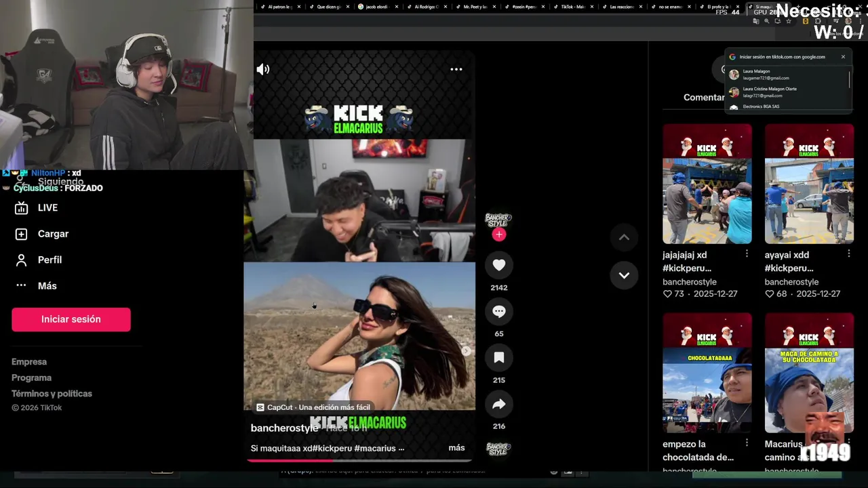Switch to the 'Al patron le g' browser tab

click(x=279, y=7)
